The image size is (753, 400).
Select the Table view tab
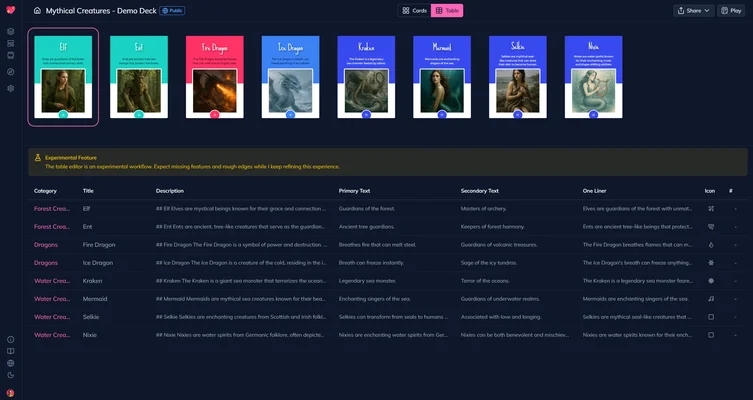click(447, 10)
